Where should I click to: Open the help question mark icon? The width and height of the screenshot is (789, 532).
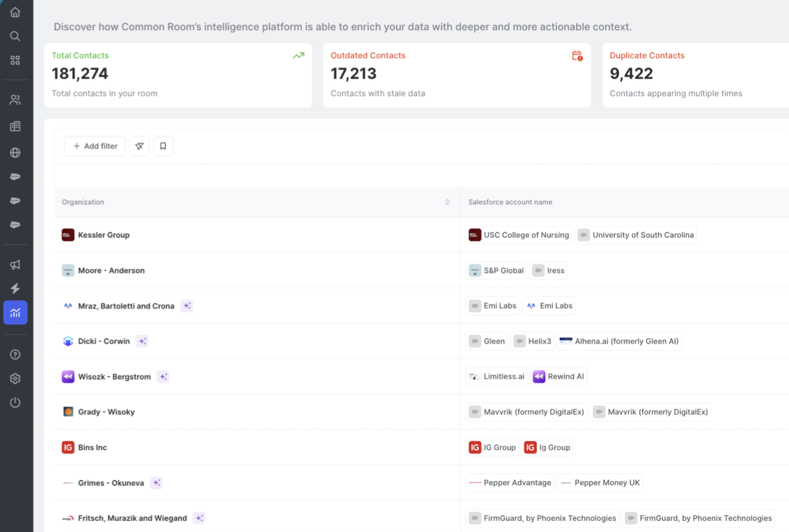15,354
